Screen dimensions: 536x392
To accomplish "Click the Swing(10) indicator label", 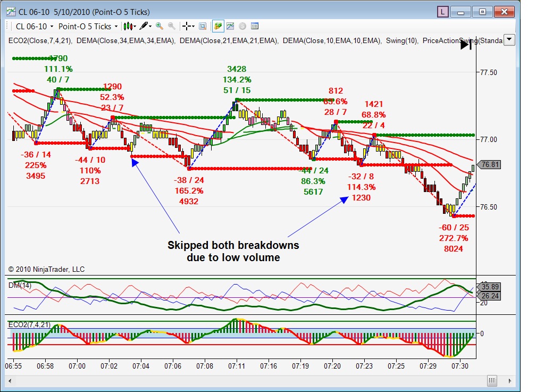I will 401,41.
